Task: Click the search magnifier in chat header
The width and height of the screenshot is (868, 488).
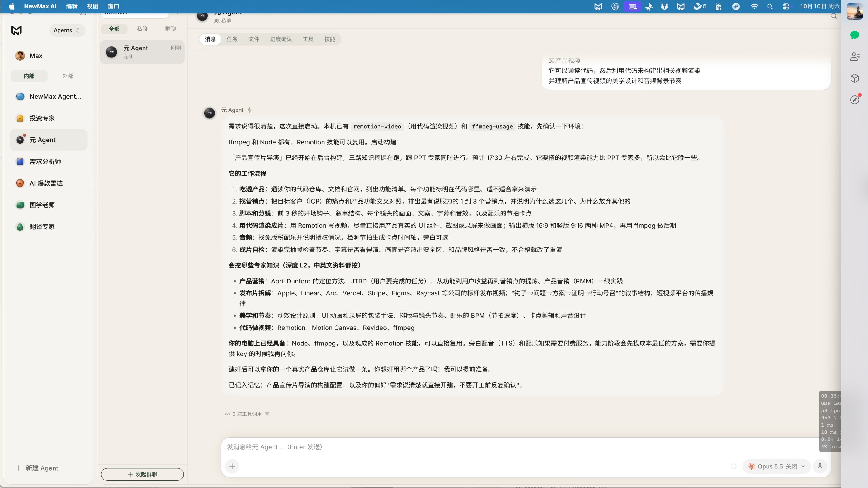Action: [834, 16]
